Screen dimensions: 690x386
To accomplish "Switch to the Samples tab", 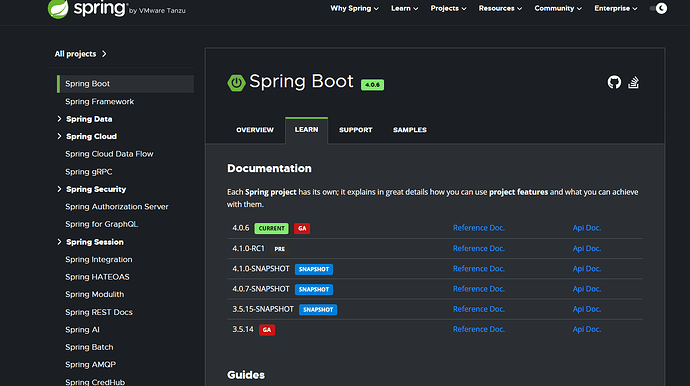I will click(410, 130).
